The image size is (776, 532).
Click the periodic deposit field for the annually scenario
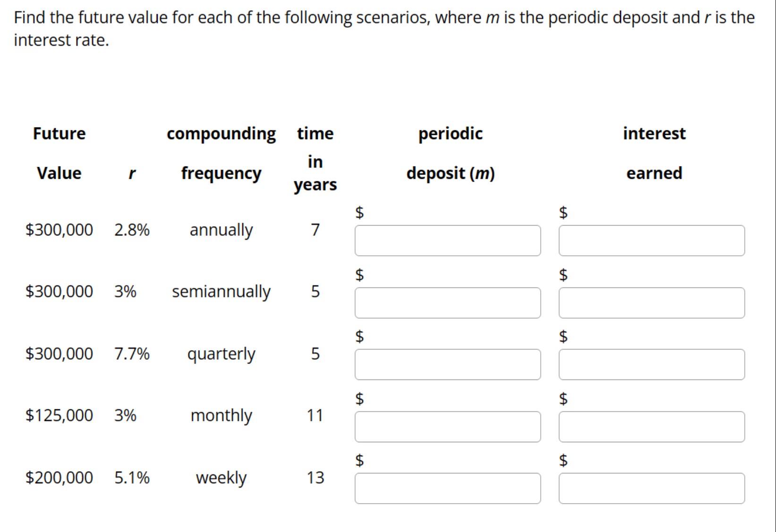(x=448, y=241)
